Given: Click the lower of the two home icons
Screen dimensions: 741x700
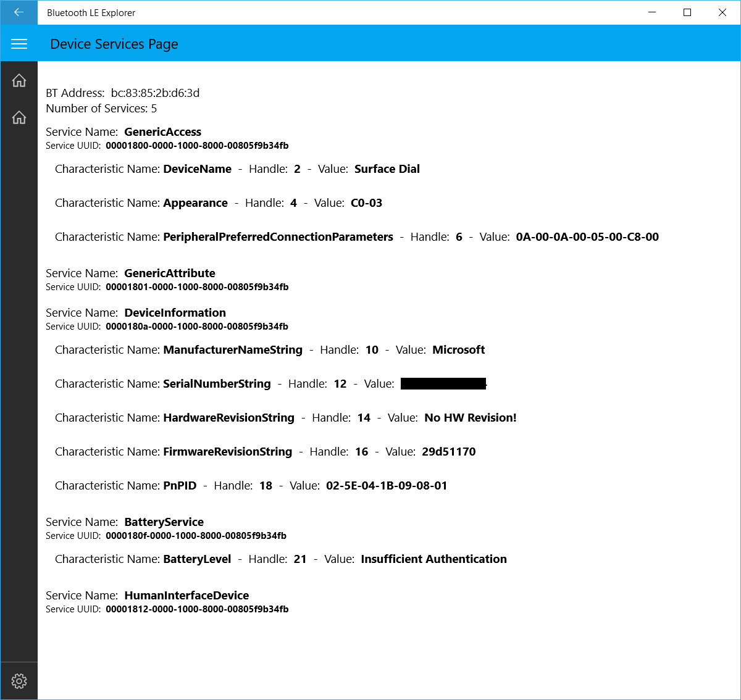Looking at the screenshot, I should click(x=19, y=117).
